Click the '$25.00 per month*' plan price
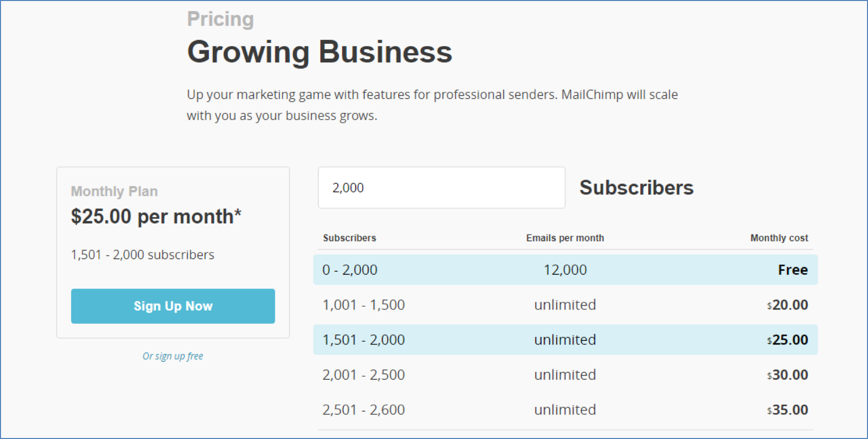Image resolution: width=868 pixels, height=439 pixels. click(x=156, y=217)
